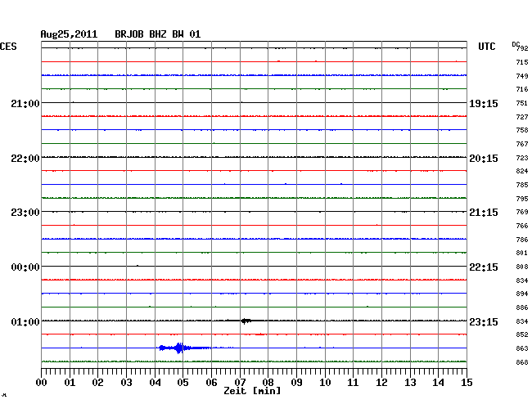
Task: Select the 22:00 local time label
Action: click(25, 159)
